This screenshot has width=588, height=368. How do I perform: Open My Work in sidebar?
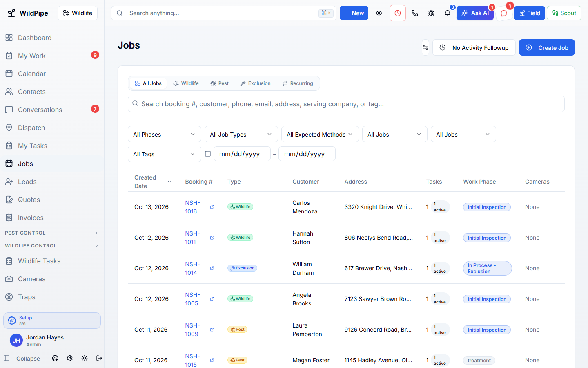[52, 56]
